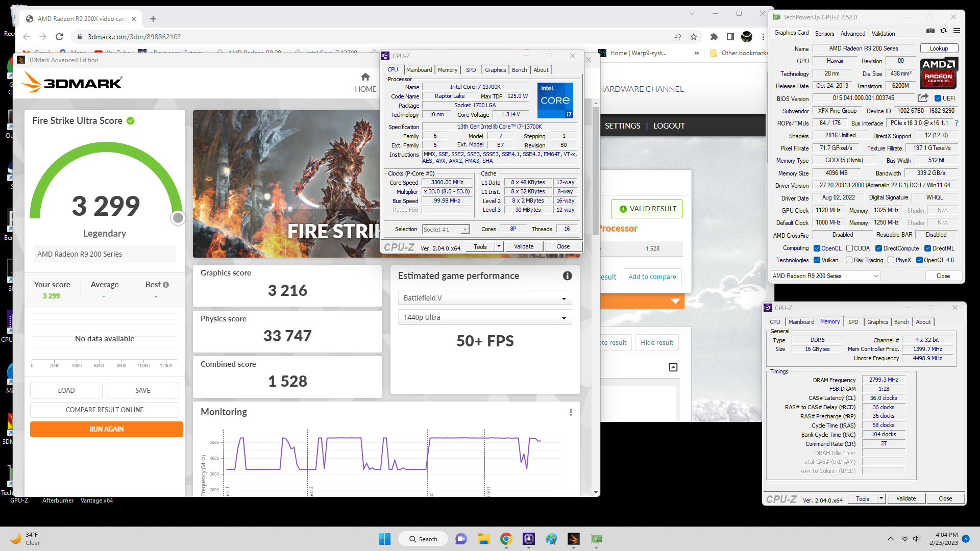The image size is (980, 551).
Task: Click the Hide result button
Action: tap(656, 342)
